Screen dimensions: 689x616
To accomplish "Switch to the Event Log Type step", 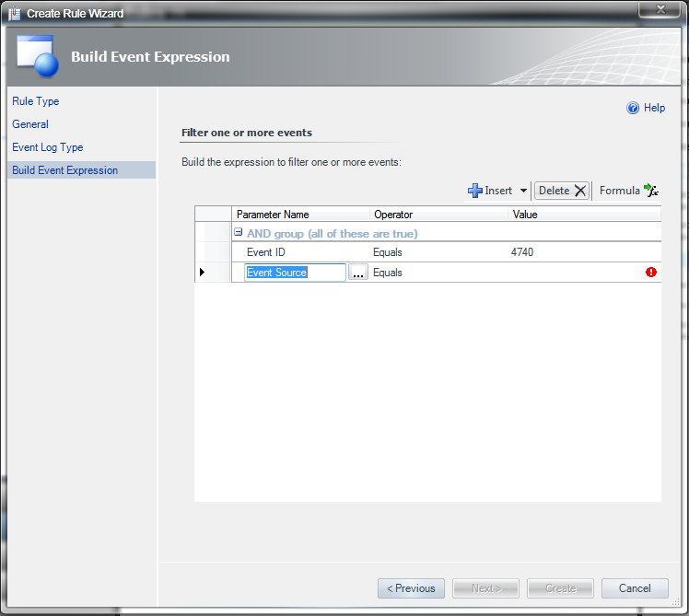I will (x=48, y=147).
